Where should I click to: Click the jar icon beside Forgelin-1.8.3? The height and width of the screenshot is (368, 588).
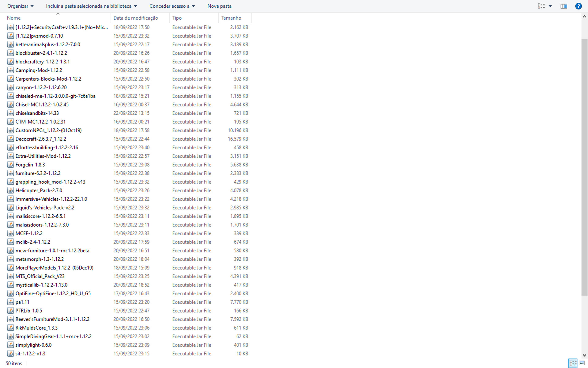pyautogui.click(x=11, y=165)
